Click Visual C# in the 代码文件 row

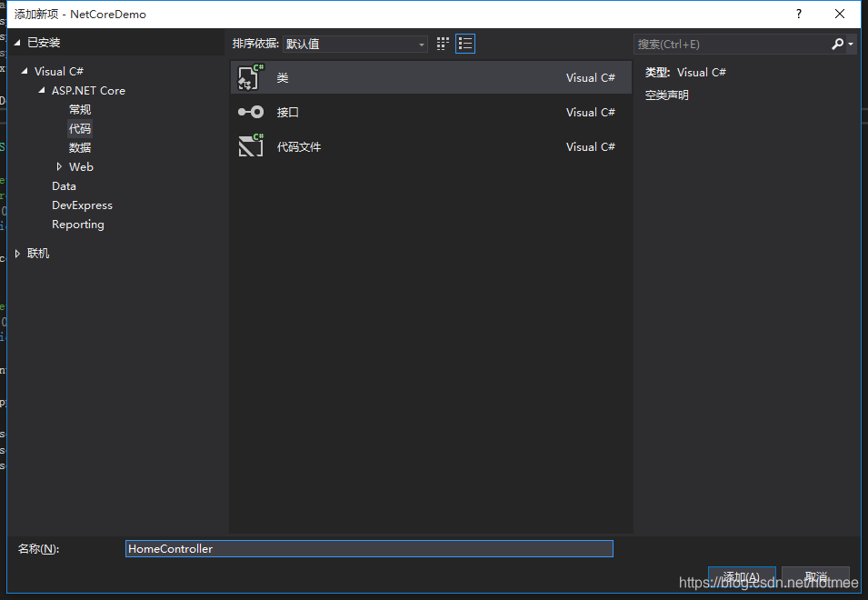[x=590, y=146]
